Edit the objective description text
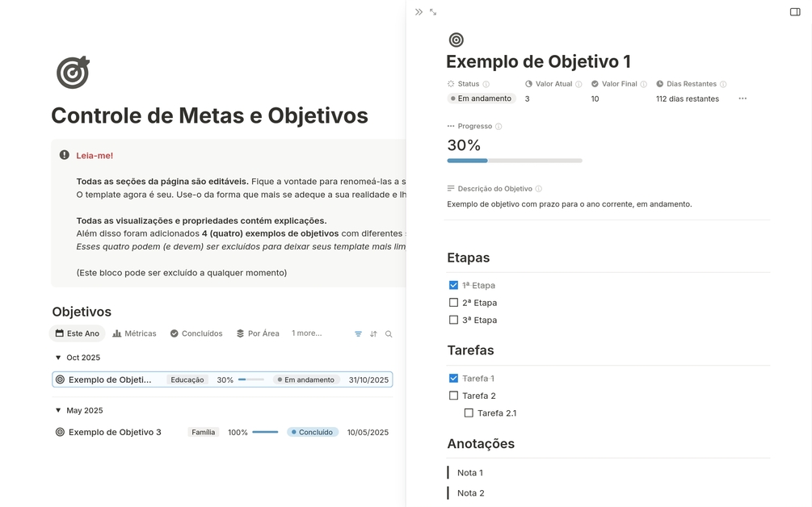The image size is (812, 507). [x=570, y=203]
